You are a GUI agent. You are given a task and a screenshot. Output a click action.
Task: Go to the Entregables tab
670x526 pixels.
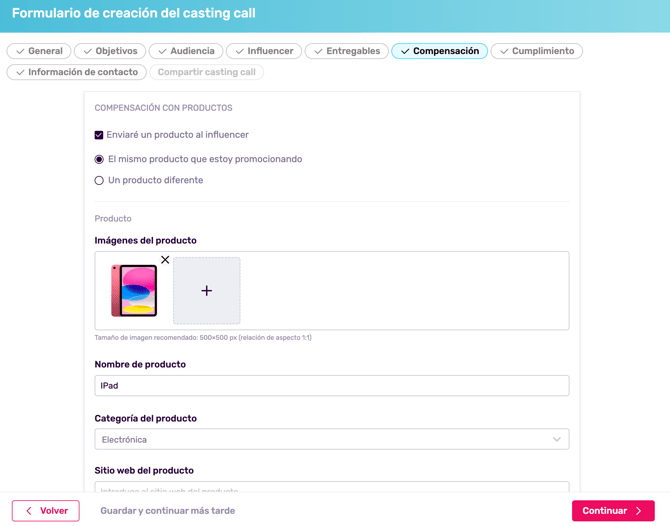(x=346, y=51)
